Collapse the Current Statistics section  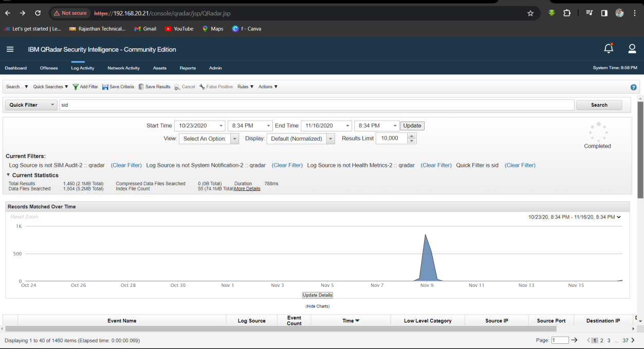8,175
